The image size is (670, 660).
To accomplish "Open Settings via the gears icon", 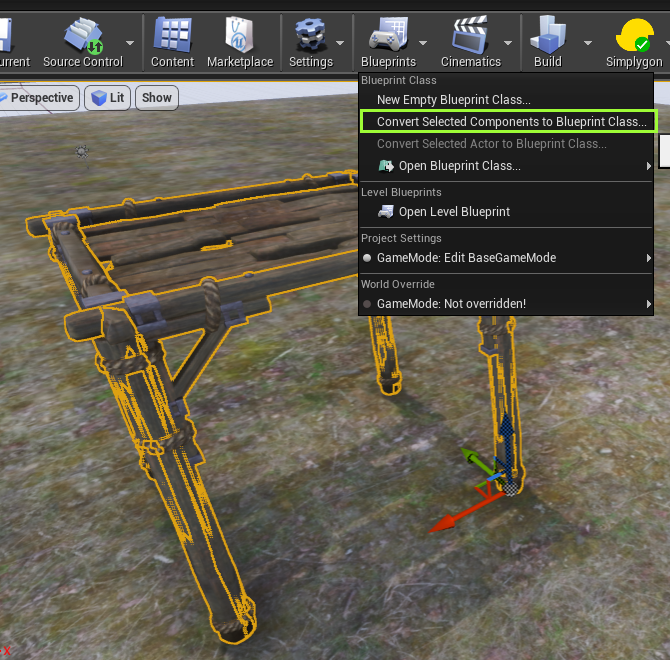I will [x=310, y=36].
